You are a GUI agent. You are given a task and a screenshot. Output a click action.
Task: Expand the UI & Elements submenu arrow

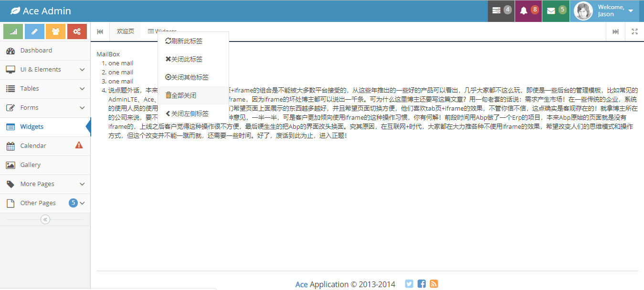(x=82, y=70)
